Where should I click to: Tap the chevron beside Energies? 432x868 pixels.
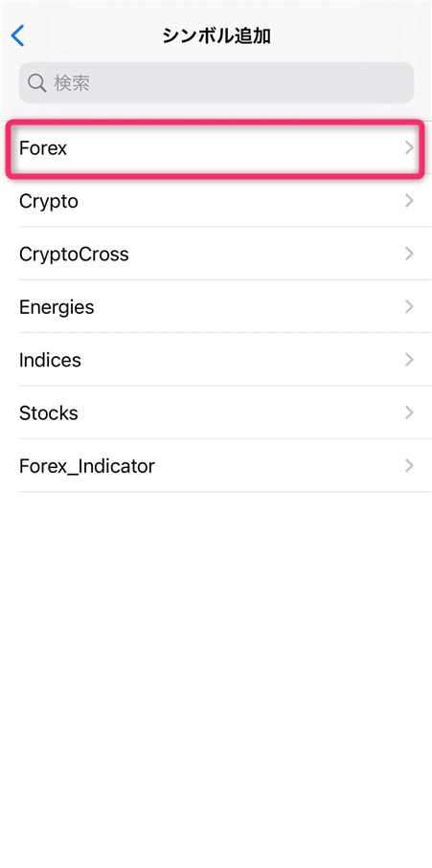pos(409,306)
